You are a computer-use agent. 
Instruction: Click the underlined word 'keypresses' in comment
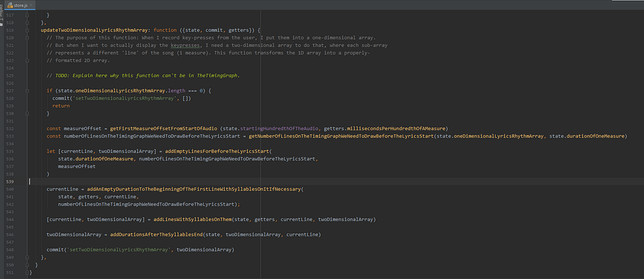coord(185,45)
